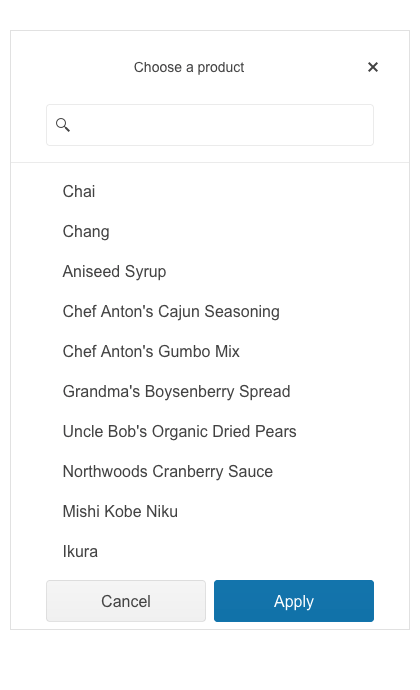
Task: Close the Choose a product dialog
Action: click(x=372, y=67)
